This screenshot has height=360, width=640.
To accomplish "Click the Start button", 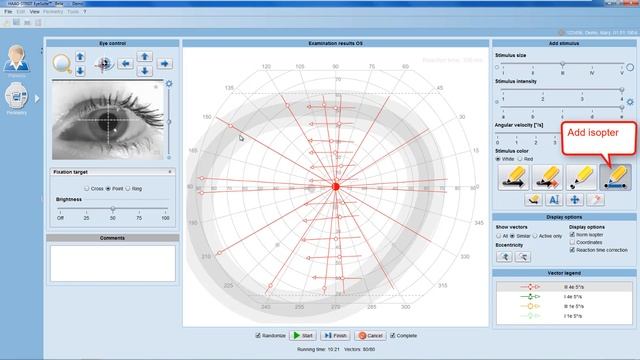I will (303, 336).
